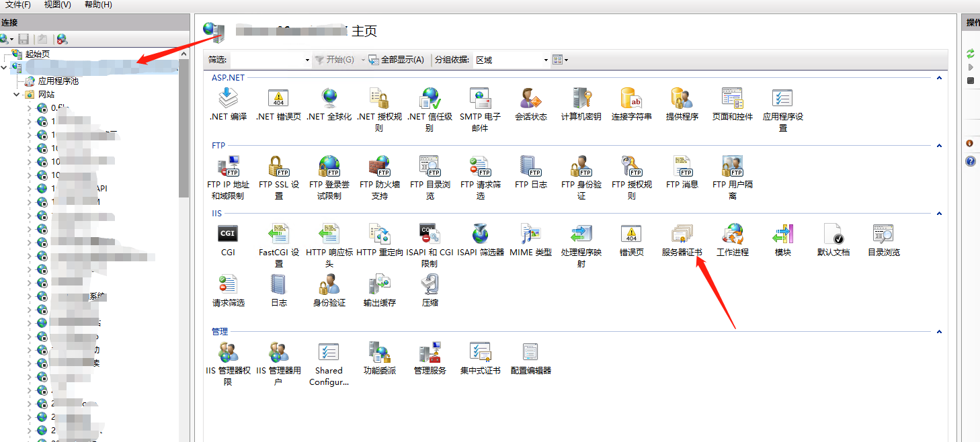
Task: Open the 连接字符串 feature
Action: coord(632,105)
